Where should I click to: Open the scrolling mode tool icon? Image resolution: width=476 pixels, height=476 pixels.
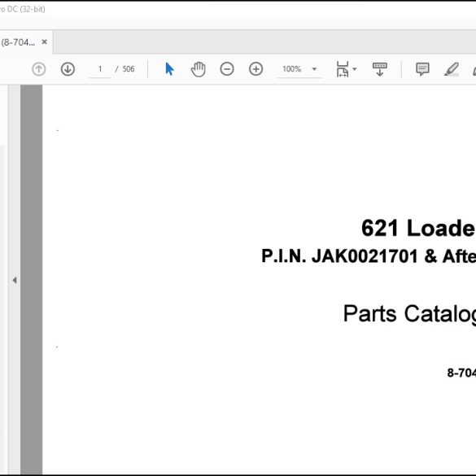click(x=379, y=69)
